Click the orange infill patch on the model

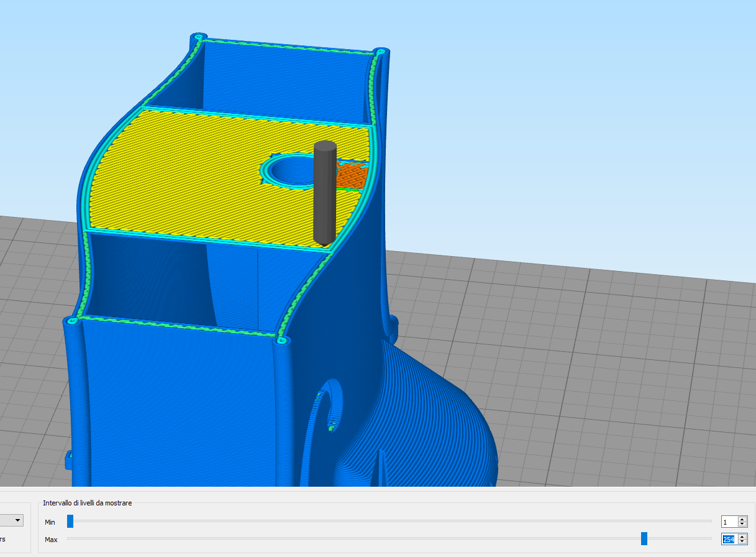coord(352,175)
